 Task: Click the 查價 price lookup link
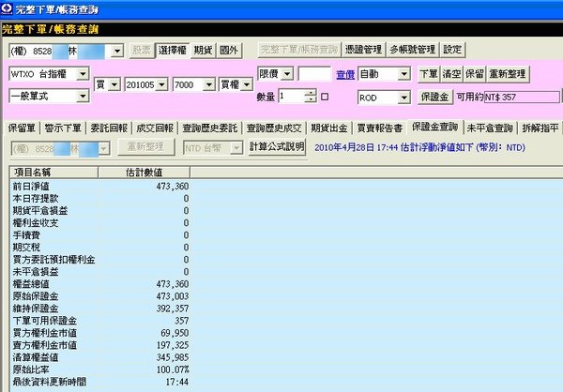click(x=345, y=75)
